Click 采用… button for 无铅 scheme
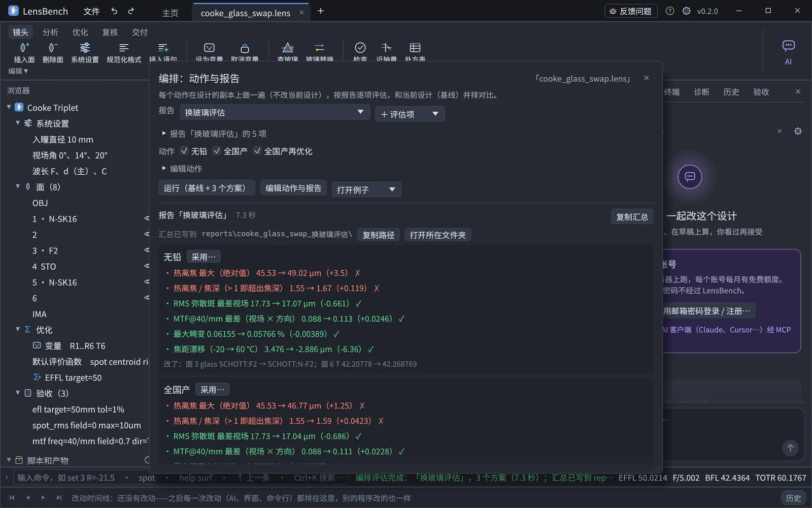Image resolution: width=812 pixels, height=508 pixels. tap(204, 257)
